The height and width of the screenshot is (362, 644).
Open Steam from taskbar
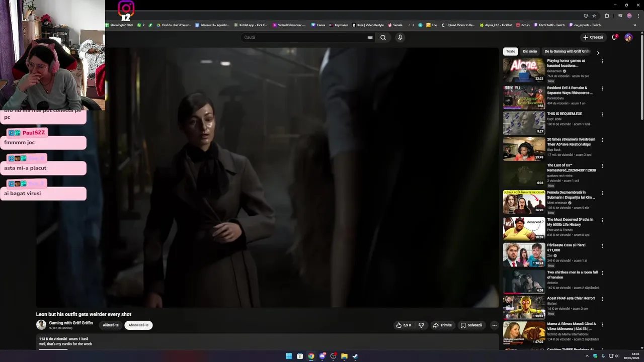point(355,356)
